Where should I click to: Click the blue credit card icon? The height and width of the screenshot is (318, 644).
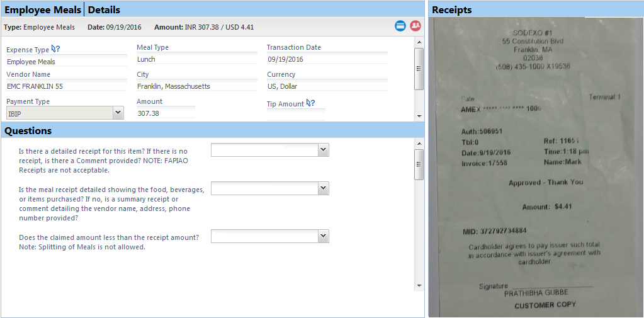tap(400, 26)
